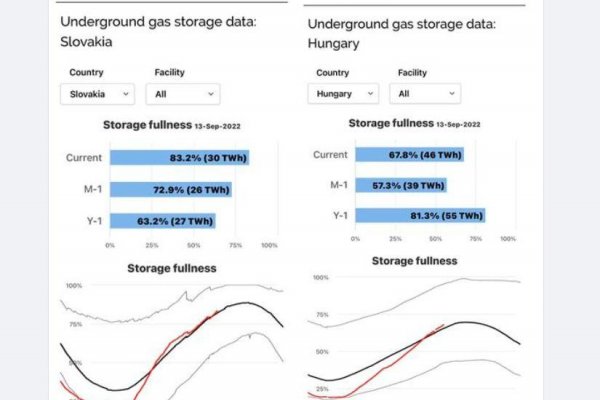Click the Hungary underground gas storage title
The image size is (600, 400).
tap(398, 34)
